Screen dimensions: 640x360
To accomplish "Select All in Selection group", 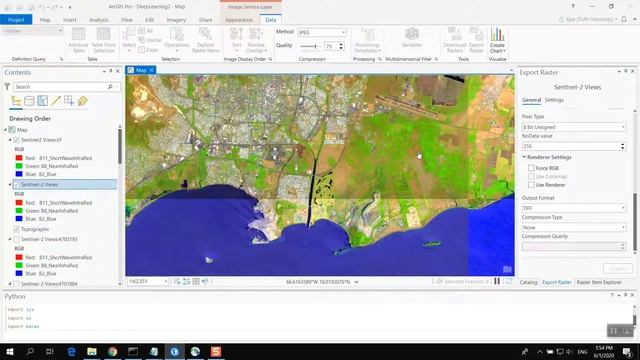I will [146, 31].
